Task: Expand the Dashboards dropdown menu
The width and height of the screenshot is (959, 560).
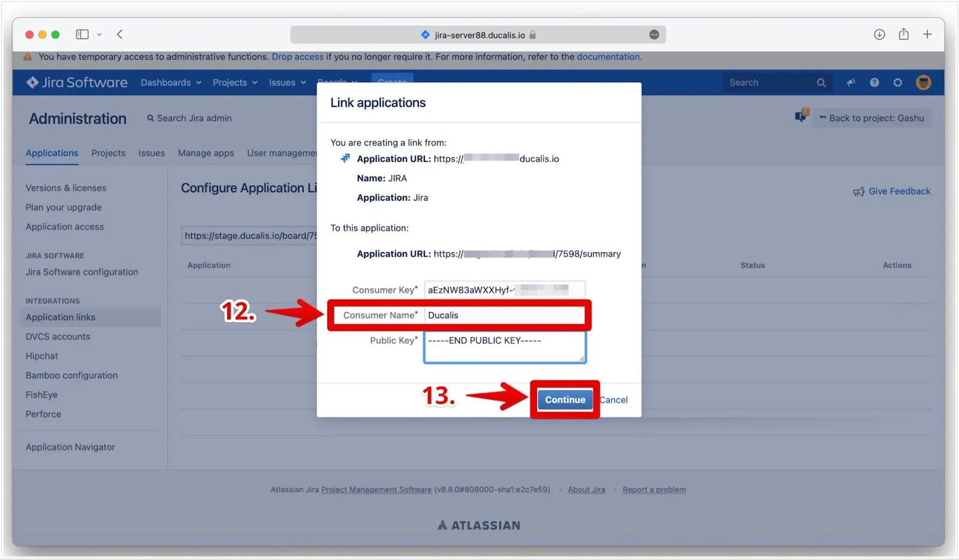Action: point(171,83)
